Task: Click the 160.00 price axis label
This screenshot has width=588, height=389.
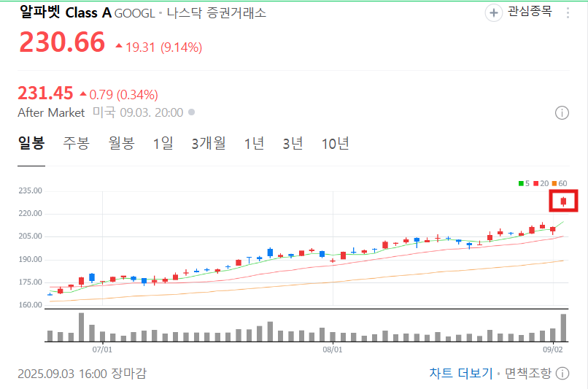Action: click(x=31, y=305)
